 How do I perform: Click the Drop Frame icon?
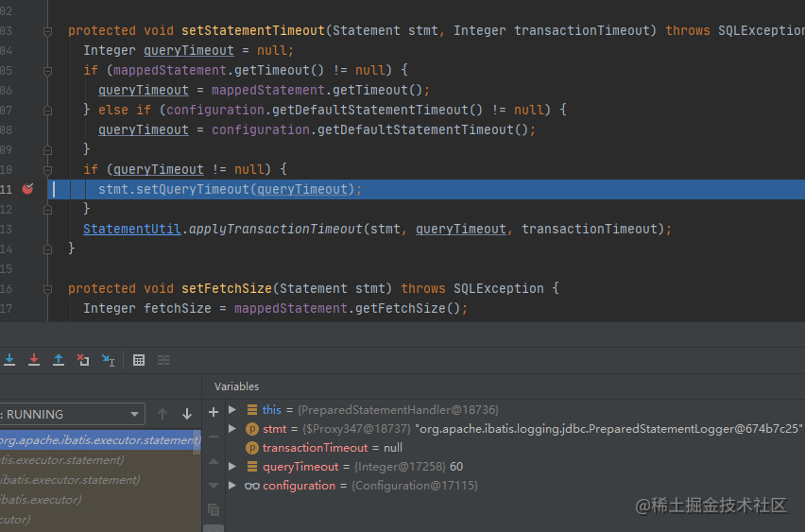click(x=83, y=360)
